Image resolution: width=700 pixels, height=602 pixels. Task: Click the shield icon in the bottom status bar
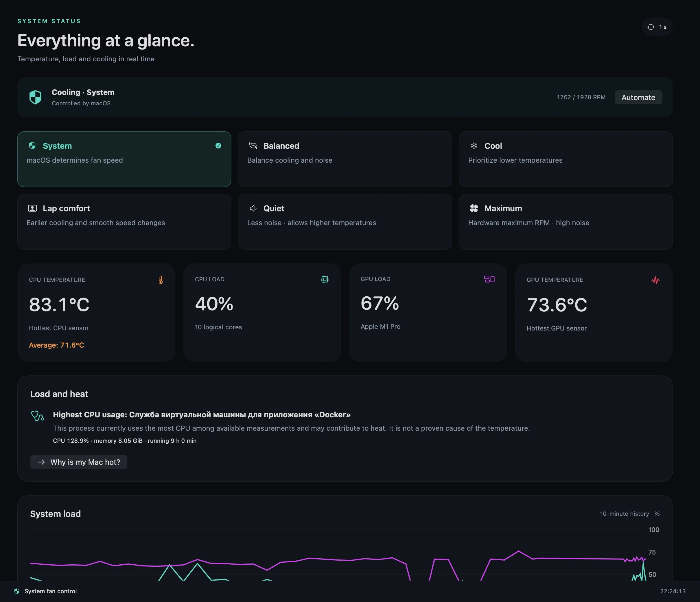click(17, 591)
